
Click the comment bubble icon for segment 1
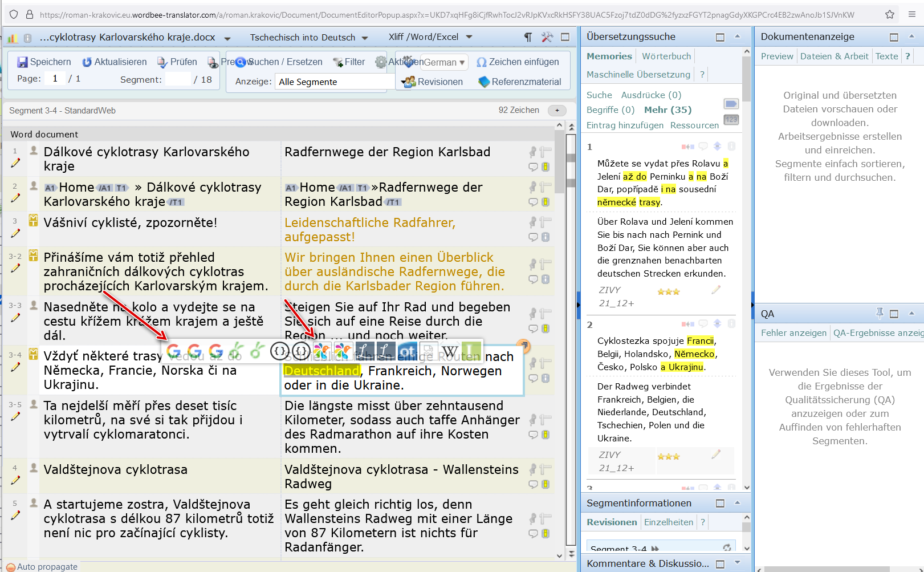(533, 167)
